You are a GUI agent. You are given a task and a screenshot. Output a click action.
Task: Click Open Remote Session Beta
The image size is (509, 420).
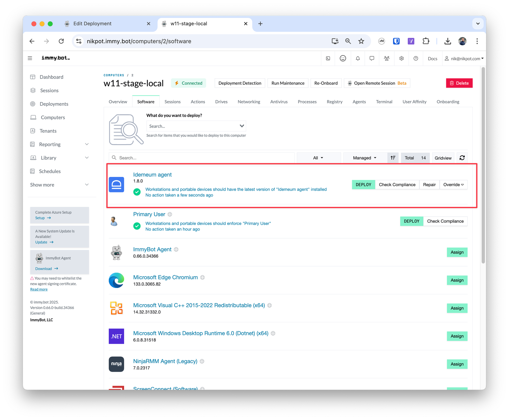pos(377,83)
